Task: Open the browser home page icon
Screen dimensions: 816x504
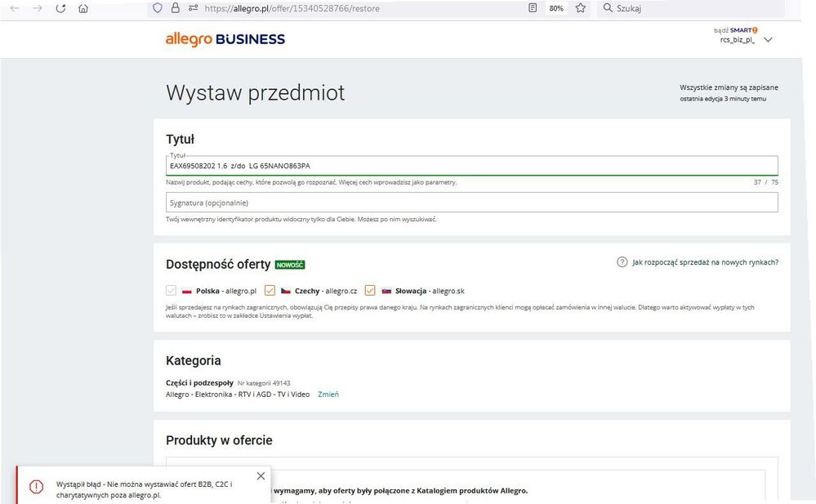Action: [x=83, y=8]
